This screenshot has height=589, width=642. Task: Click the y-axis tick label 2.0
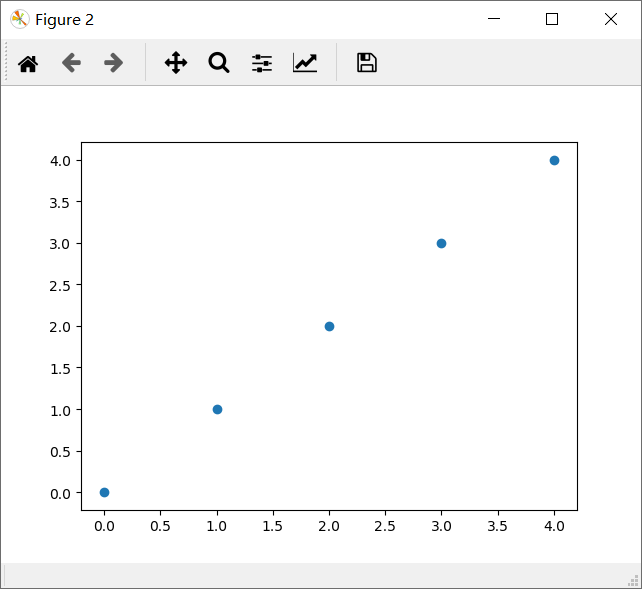60,327
